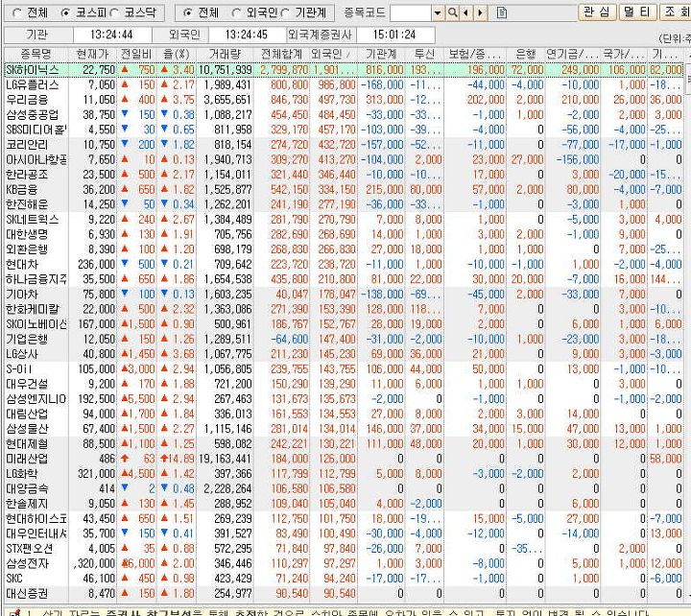The image size is (691, 616).
Task: Select SK네트웍스 stock name
Action: [33, 220]
